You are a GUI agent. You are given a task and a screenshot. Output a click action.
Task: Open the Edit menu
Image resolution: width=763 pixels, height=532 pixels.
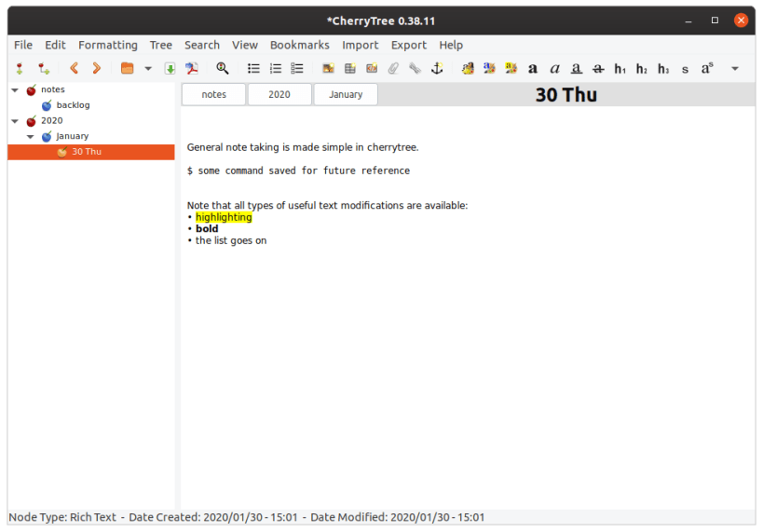point(55,46)
